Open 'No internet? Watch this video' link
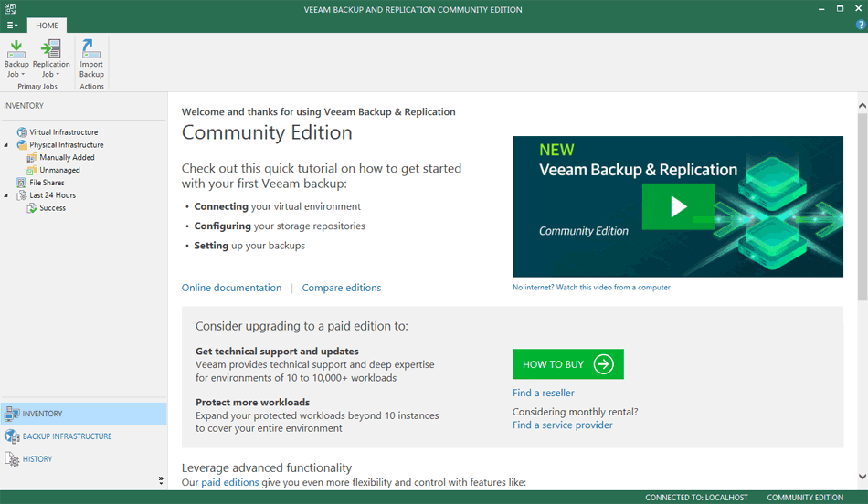The image size is (868, 504). coord(591,287)
